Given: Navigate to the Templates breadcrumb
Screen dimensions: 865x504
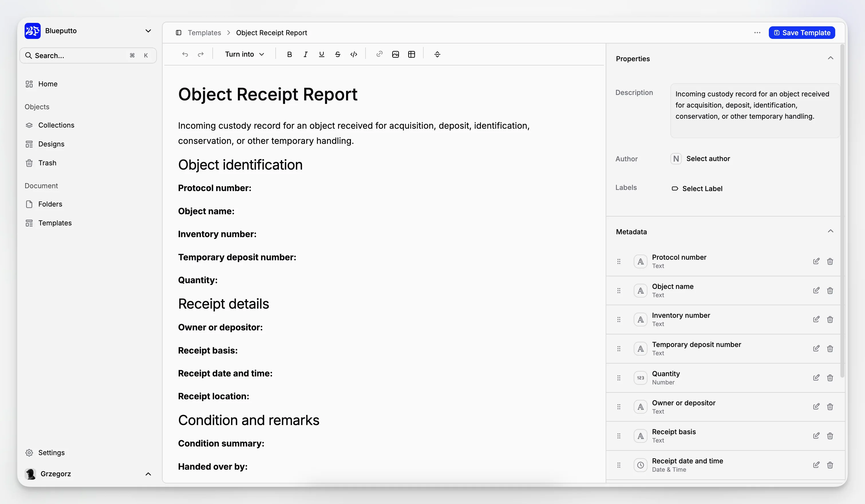Looking at the screenshot, I should [x=204, y=33].
